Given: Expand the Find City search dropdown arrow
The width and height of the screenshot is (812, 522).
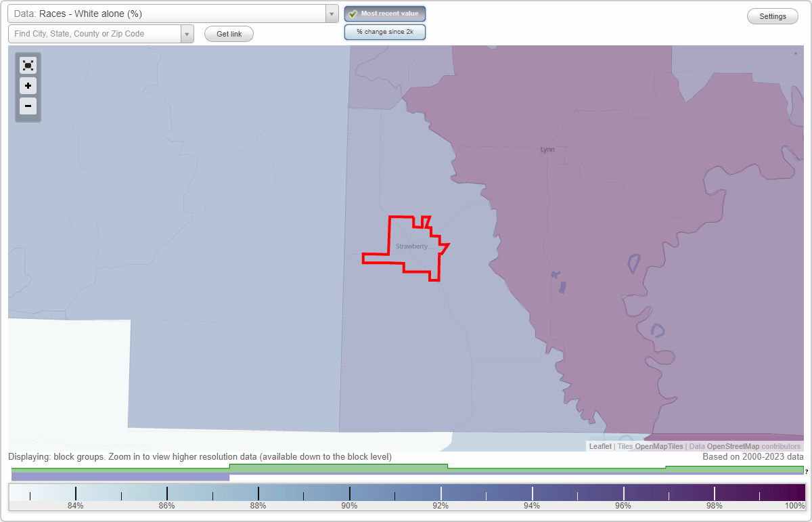Looking at the screenshot, I should pyautogui.click(x=187, y=33).
